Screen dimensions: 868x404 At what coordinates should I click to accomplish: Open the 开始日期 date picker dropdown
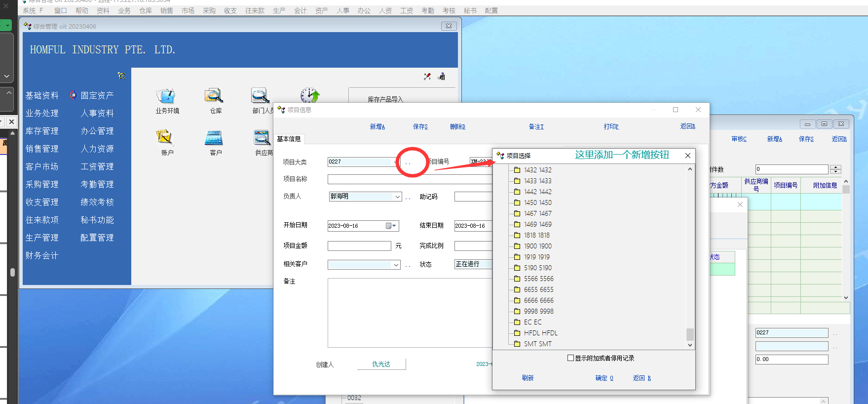click(394, 226)
